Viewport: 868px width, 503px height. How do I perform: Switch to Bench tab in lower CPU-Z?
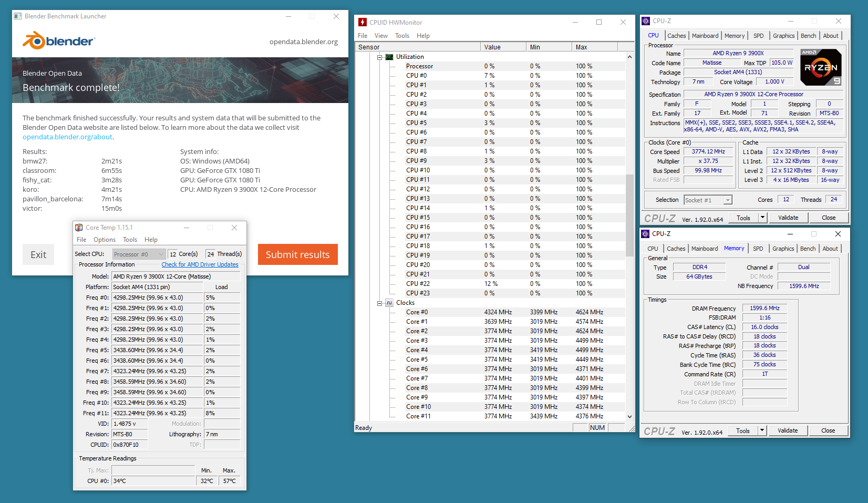tap(808, 249)
